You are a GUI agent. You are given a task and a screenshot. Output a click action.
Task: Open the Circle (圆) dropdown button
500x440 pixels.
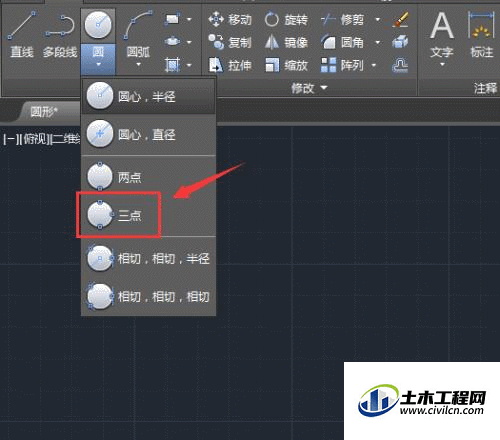pyautogui.click(x=98, y=59)
